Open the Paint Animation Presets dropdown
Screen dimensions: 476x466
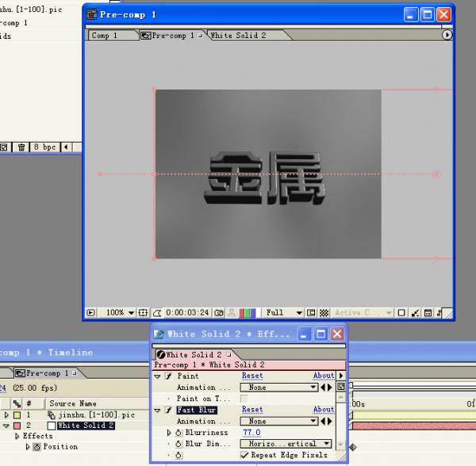[278, 388]
